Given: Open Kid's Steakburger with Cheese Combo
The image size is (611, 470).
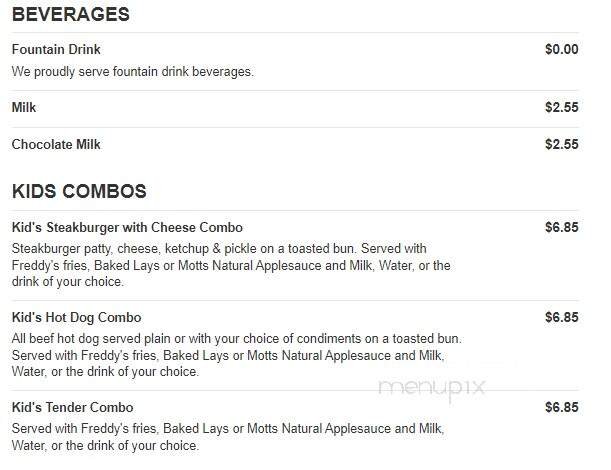Looking at the screenshot, I should [x=127, y=227].
